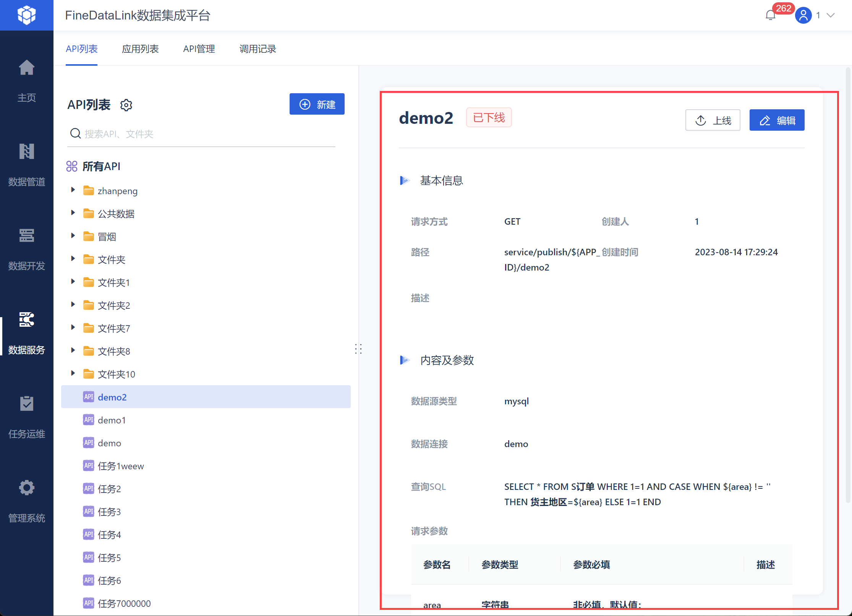
Task: Click the demo API icon
Action: point(89,443)
